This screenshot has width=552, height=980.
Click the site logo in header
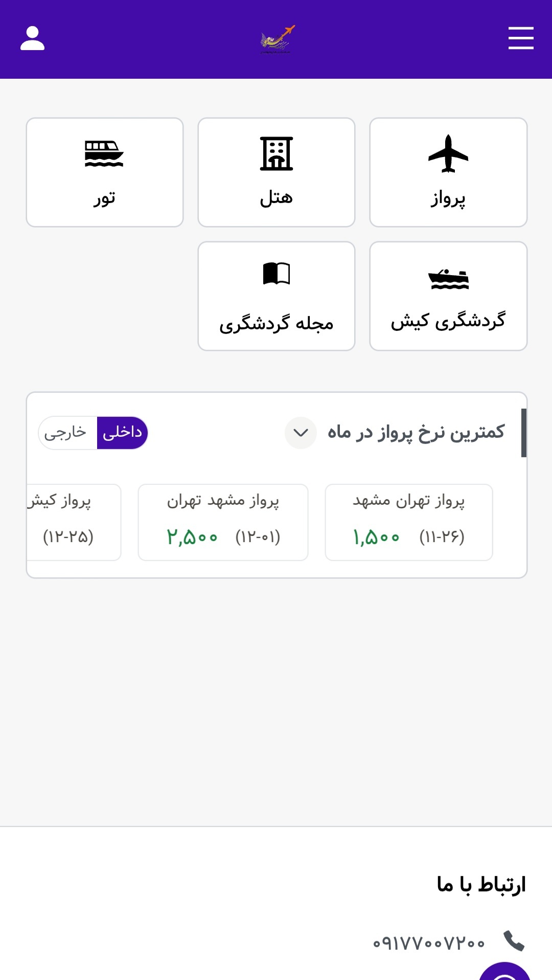277,39
